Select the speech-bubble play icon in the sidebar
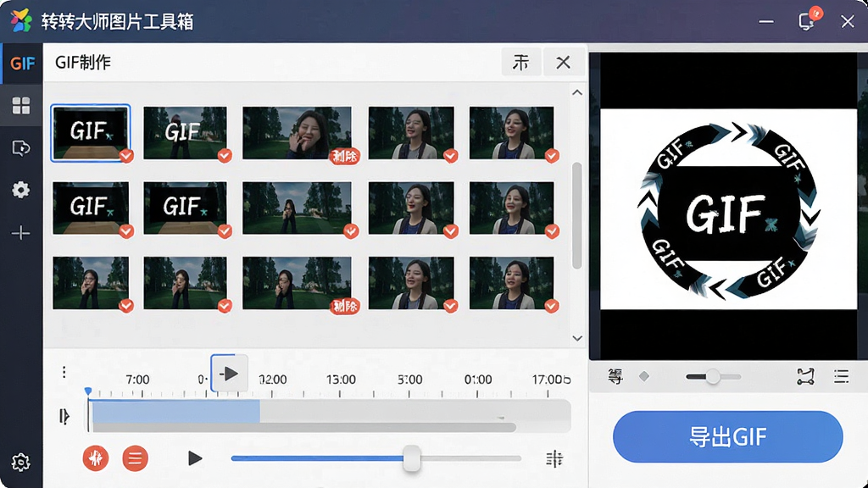 pos(21,147)
